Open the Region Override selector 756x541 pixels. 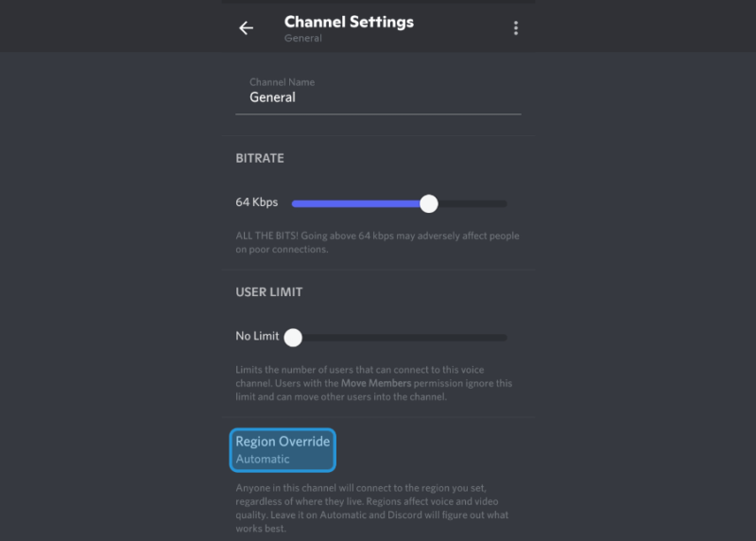click(x=283, y=450)
